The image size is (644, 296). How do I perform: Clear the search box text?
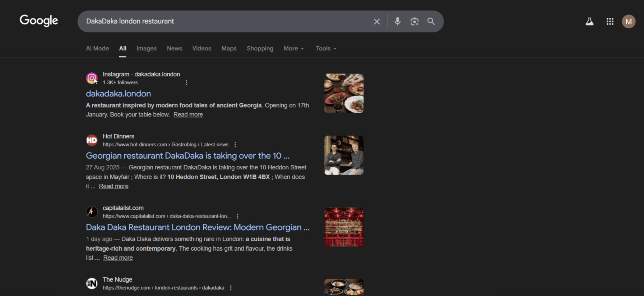376,22
